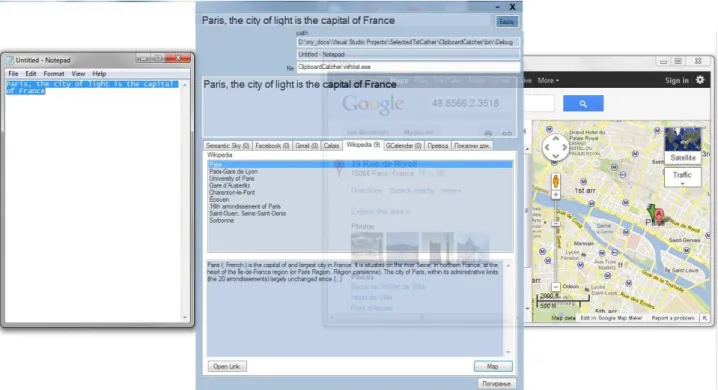The width and height of the screenshot is (718, 390).
Task: Click Notepad scrollbar up arrow
Action: (185, 85)
